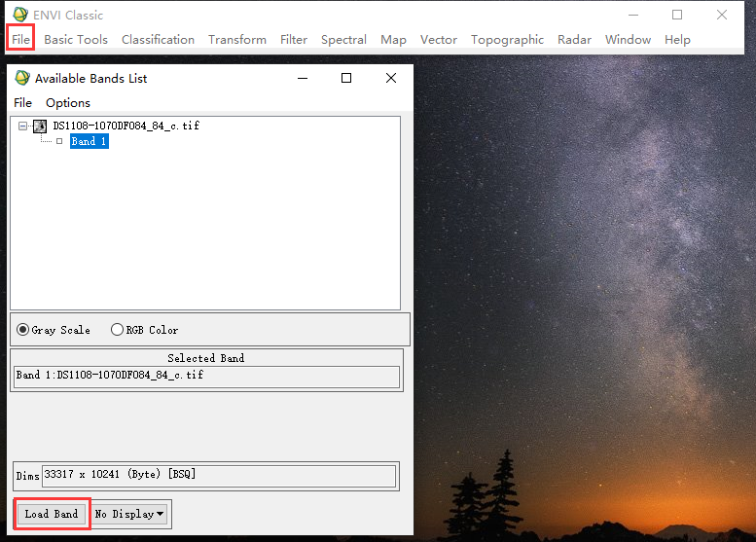Maximize the Available Bands List window
The width and height of the screenshot is (756, 542).
[345, 78]
